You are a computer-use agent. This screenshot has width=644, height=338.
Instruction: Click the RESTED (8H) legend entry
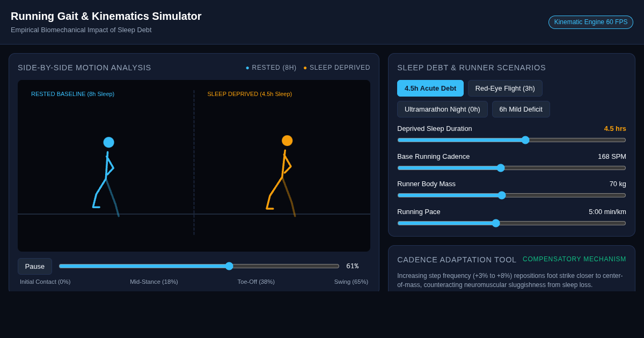[x=271, y=68]
